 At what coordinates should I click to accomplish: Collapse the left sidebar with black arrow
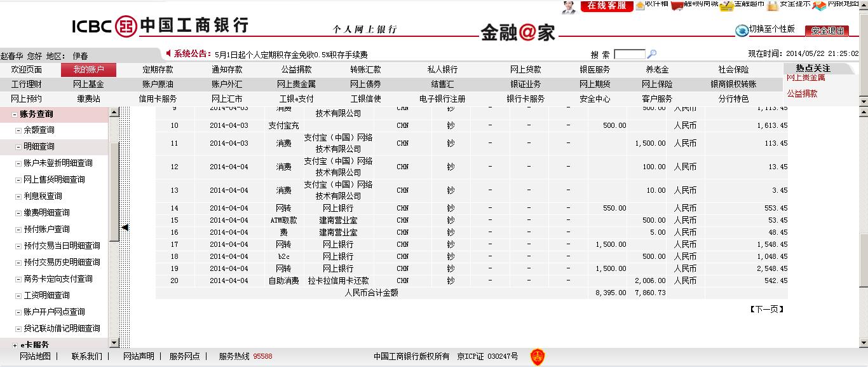(x=125, y=227)
